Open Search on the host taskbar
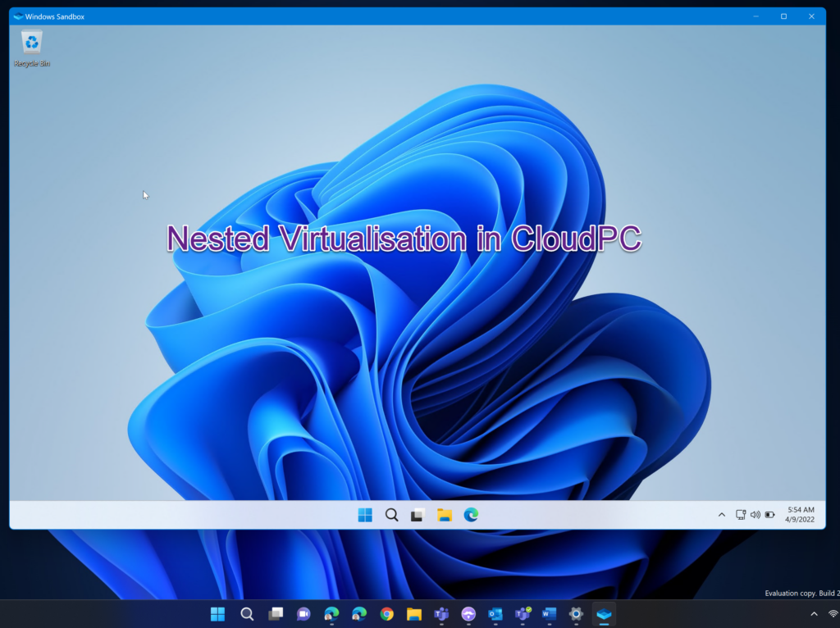Image resolution: width=840 pixels, height=628 pixels. pos(246,613)
